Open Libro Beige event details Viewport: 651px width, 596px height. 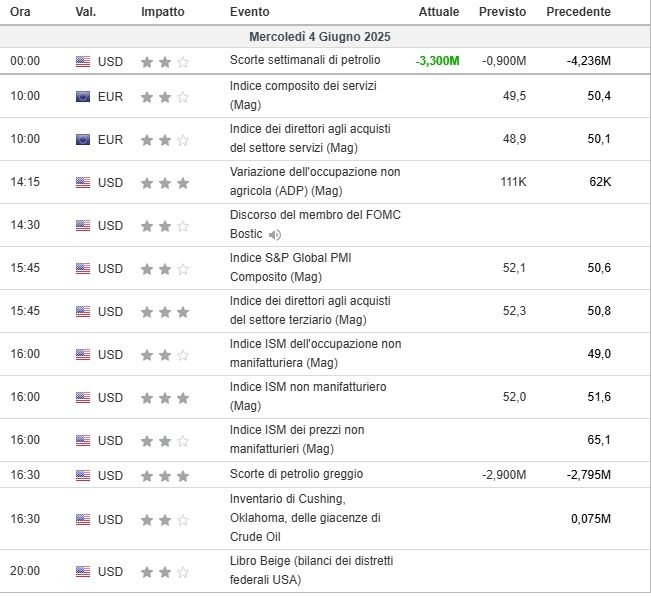(x=311, y=570)
